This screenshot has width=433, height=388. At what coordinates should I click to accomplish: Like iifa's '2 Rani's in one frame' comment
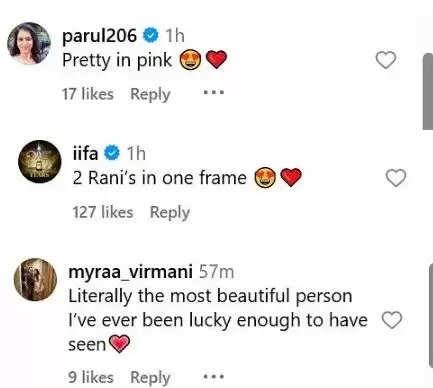click(396, 178)
